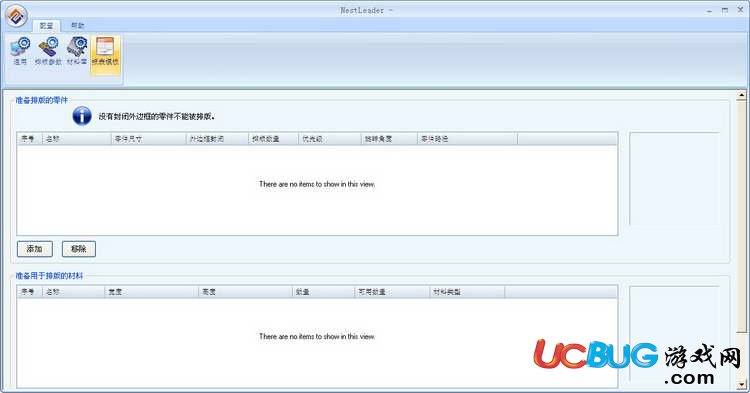
Task: Open the 通用 general settings tool
Action: click(20, 52)
